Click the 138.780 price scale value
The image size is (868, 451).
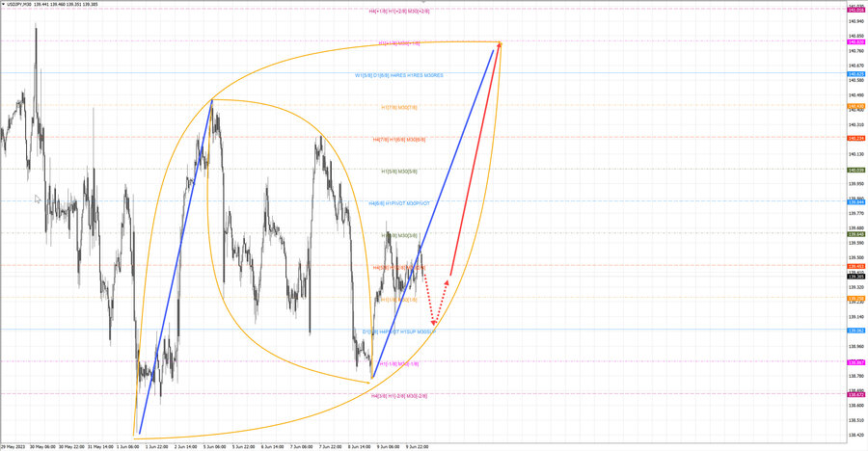coord(855,376)
